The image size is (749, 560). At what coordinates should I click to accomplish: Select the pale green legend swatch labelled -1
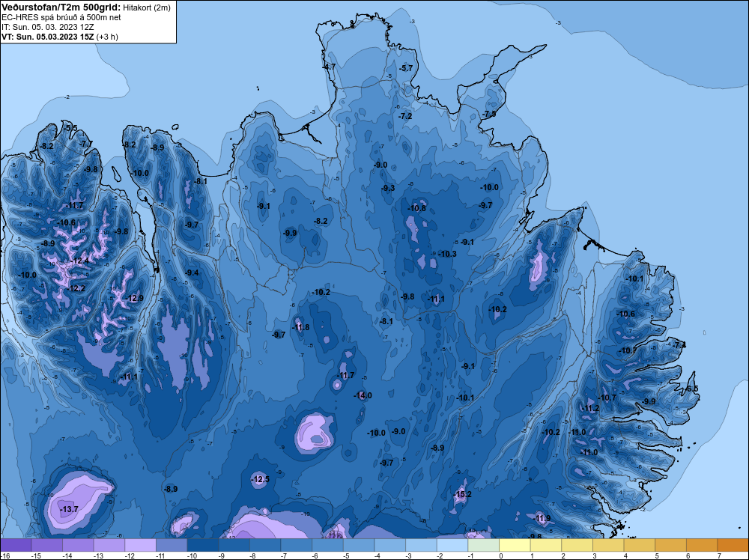pyautogui.click(x=483, y=545)
